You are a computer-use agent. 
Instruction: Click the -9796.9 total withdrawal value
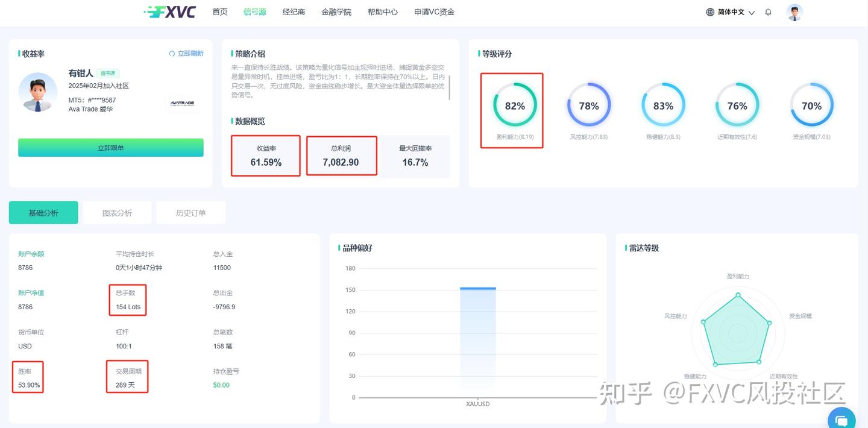[x=224, y=307]
